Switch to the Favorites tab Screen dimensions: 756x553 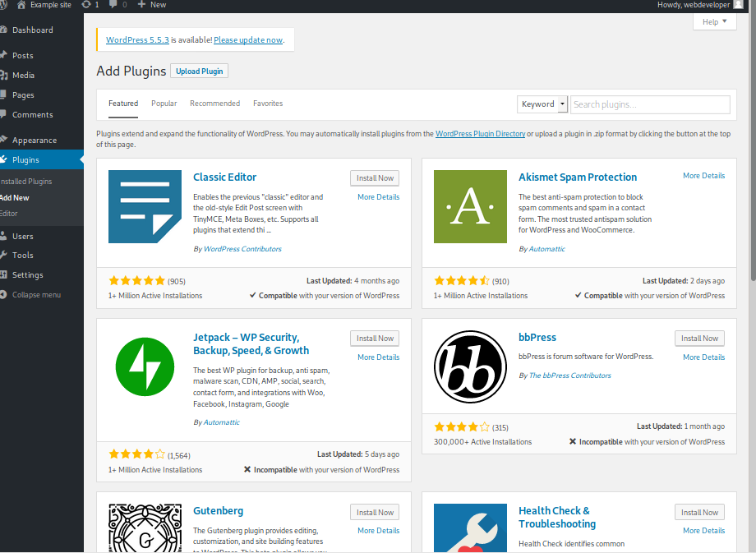coord(268,104)
